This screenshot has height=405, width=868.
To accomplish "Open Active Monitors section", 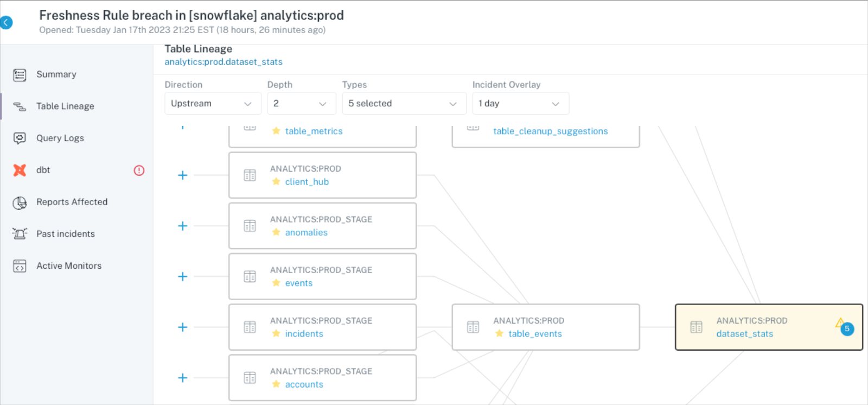I will tap(69, 266).
